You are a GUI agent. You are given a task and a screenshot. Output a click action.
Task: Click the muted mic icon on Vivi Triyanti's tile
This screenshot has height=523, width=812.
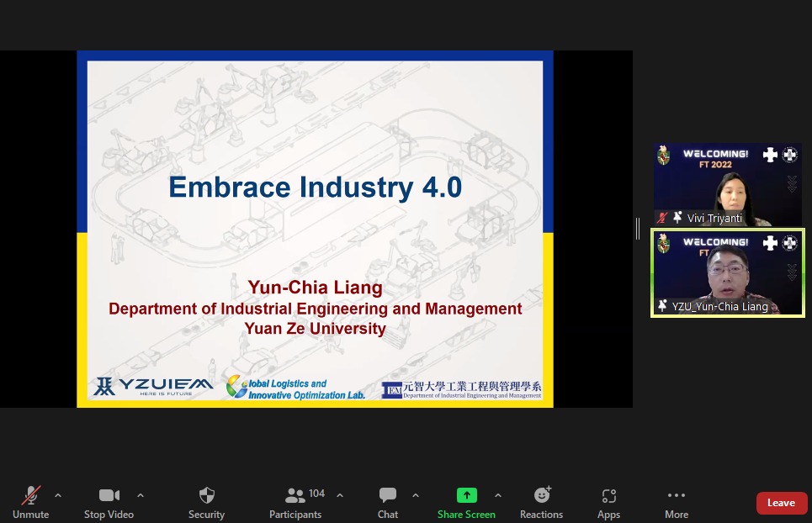click(x=662, y=218)
